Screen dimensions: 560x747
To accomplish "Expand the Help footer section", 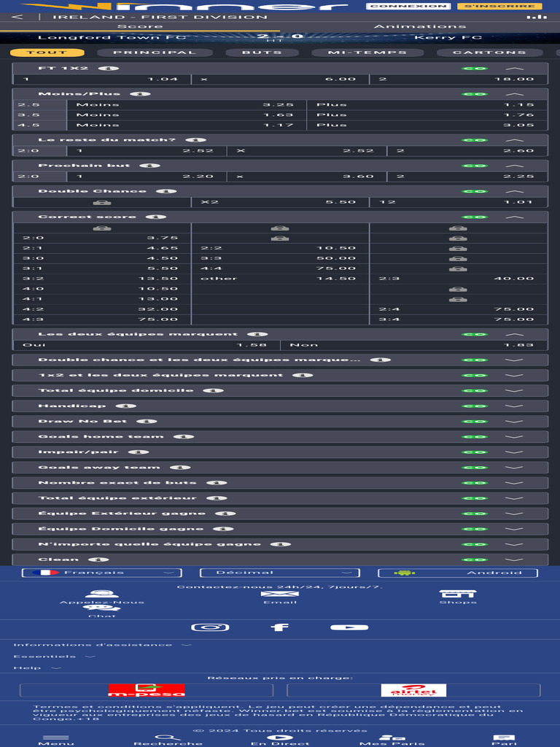I will pyautogui.click(x=37, y=668).
